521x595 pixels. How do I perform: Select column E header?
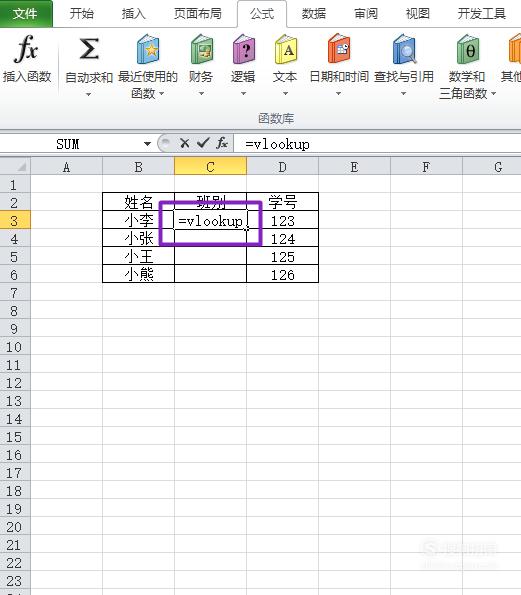pos(354,167)
